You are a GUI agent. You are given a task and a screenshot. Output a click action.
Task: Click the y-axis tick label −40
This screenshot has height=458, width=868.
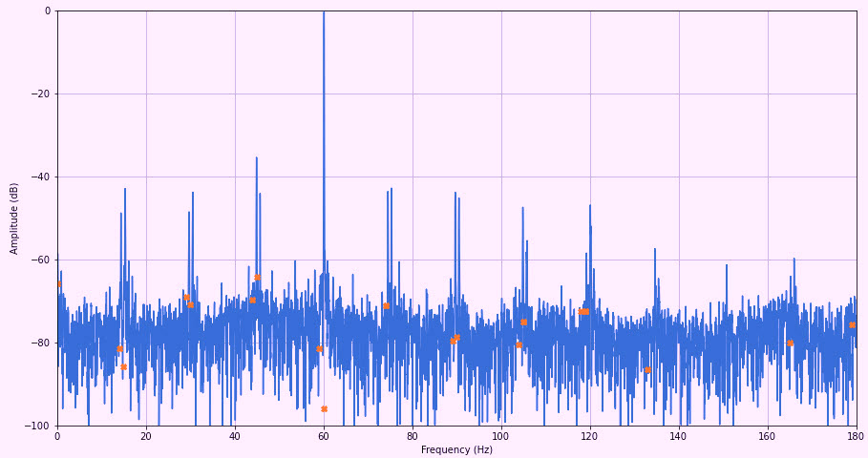(x=40, y=177)
